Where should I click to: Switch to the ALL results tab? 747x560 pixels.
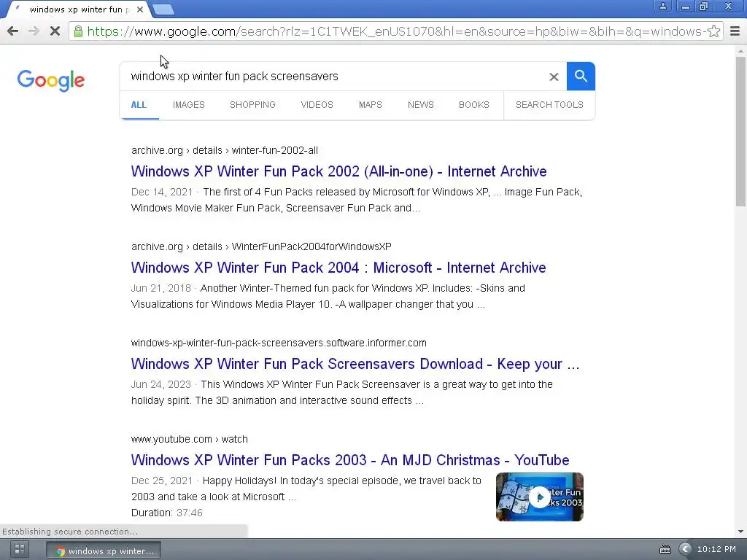tap(139, 105)
